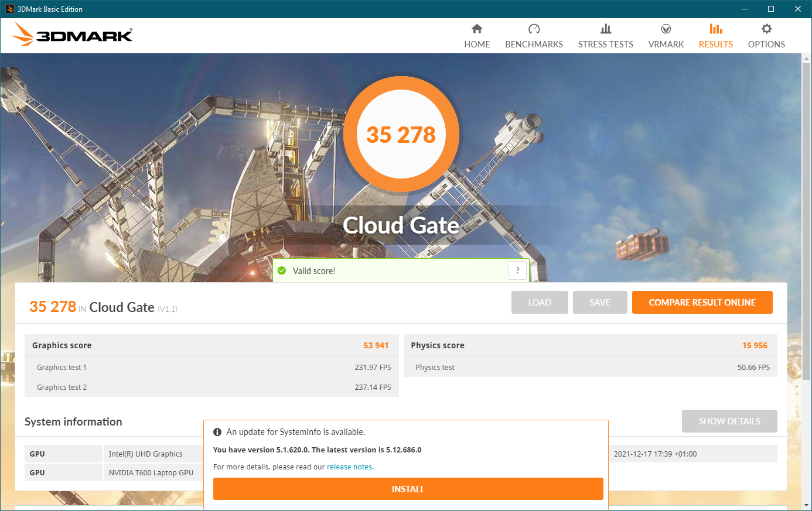Click the Graphics score label
The height and width of the screenshot is (511, 812).
coord(62,345)
